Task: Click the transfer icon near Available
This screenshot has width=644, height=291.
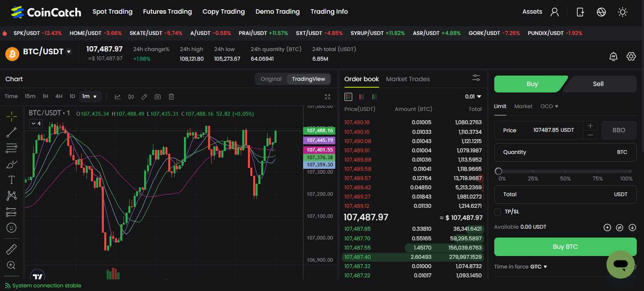Action: [x=620, y=227]
